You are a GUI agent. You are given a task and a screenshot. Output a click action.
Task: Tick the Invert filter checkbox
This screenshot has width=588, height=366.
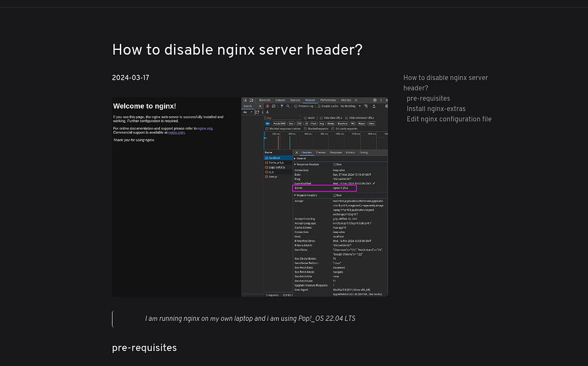(305, 117)
